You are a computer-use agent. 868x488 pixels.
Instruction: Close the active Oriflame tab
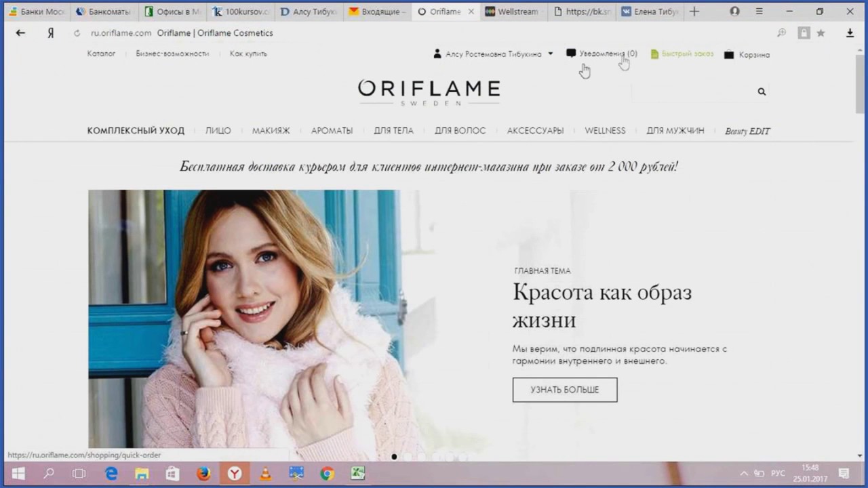pos(471,12)
